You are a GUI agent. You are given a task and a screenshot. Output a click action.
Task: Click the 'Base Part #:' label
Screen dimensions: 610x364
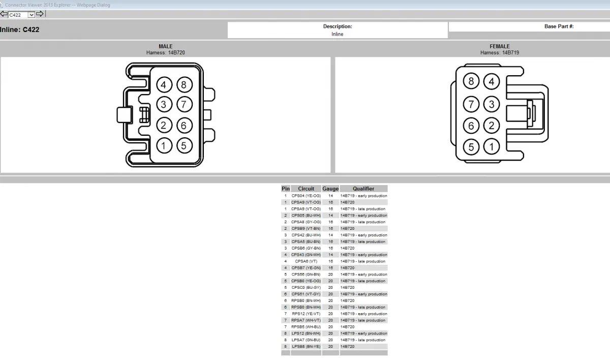(559, 26)
